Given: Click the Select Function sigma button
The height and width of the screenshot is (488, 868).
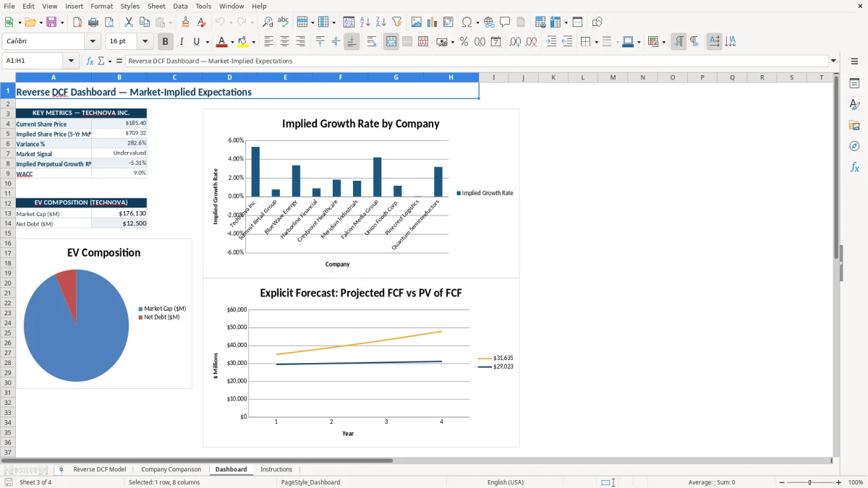Looking at the screenshot, I should tap(101, 61).
